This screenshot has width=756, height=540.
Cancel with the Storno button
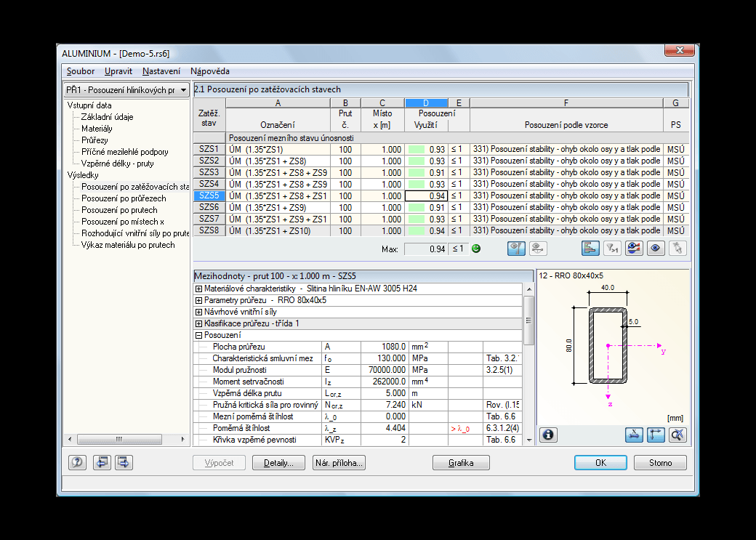[x=661, y=463]
